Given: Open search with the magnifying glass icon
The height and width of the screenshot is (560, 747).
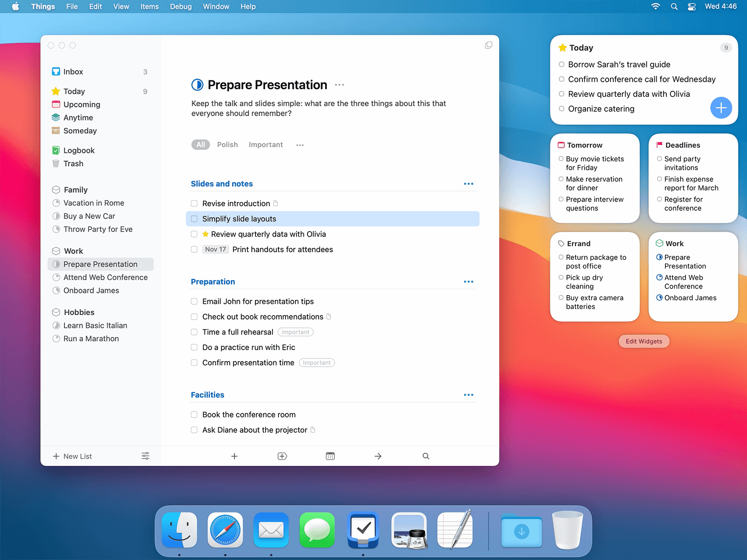Looking at the screenshot, I should point(425,456).
